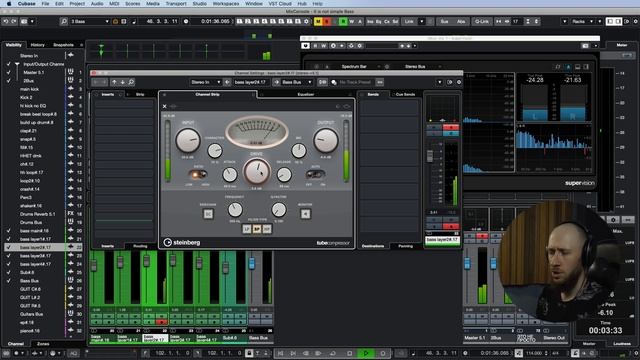This screenshot has height=360, width=640.
Task: Click the red Solo all button
Action: 327,21
